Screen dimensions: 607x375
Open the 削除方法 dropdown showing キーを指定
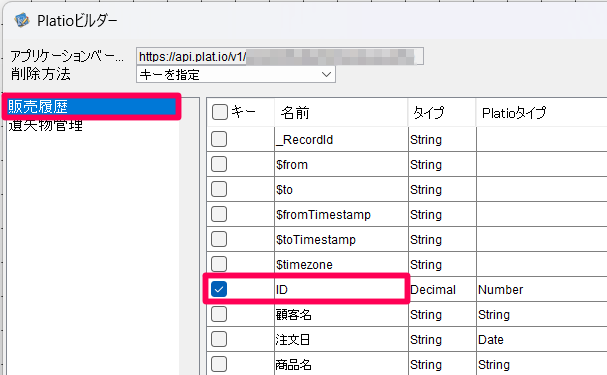click(x=236, y=74)
